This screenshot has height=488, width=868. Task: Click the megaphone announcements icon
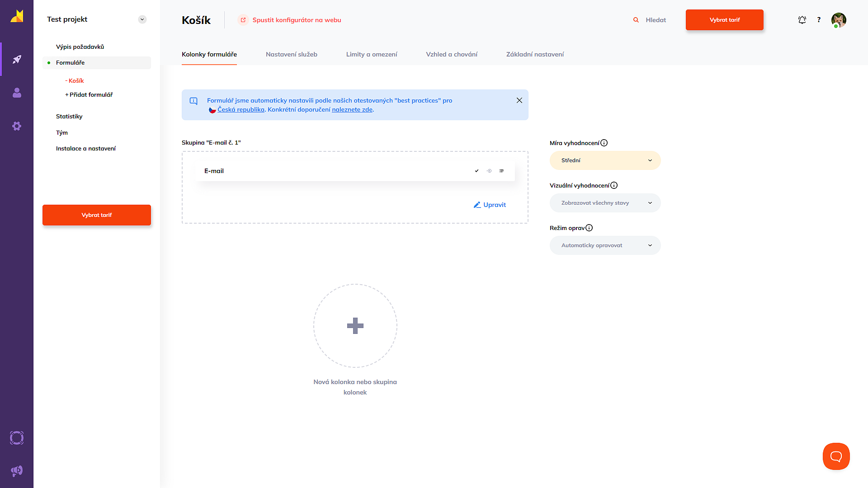tap(17, 471)
